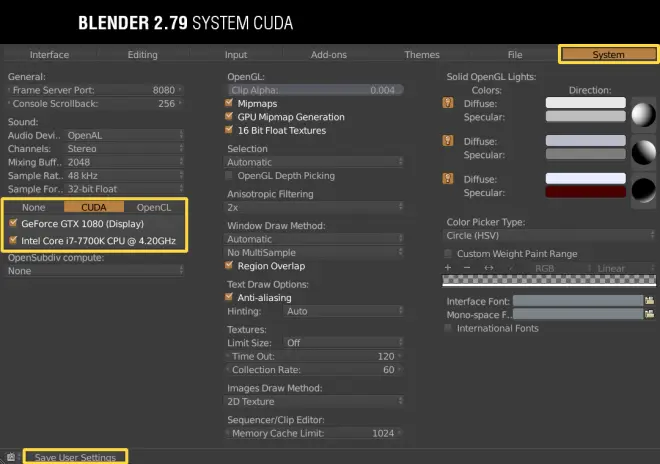660x464 pixels.
Task: Open the Mixing Buffer 2048 dropdown
Action: pos(124,162)
